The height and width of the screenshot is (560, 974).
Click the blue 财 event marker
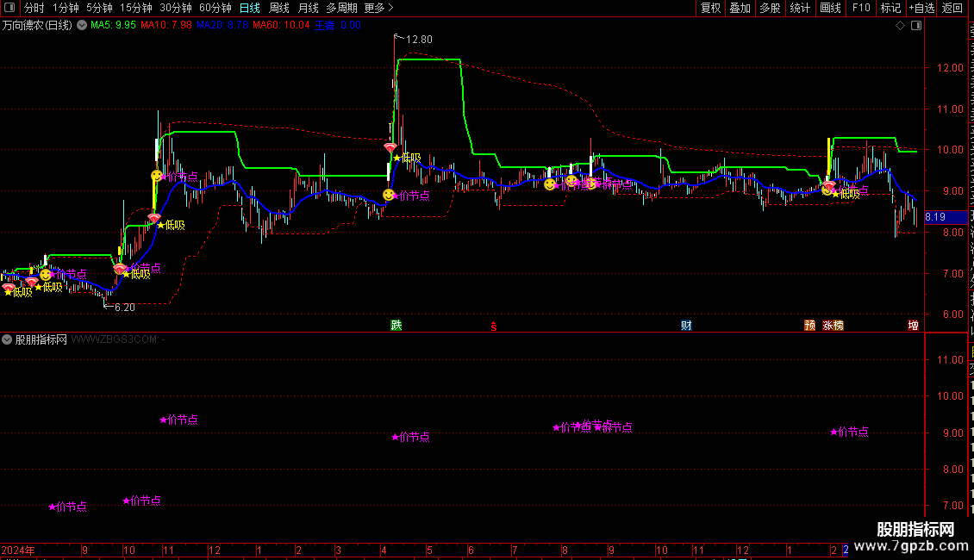click(x=686, y=325)
